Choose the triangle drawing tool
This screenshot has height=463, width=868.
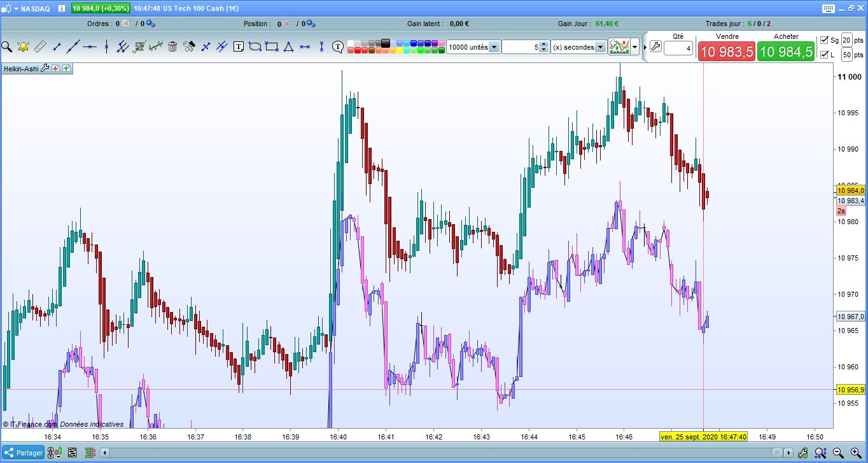[288, 46]
